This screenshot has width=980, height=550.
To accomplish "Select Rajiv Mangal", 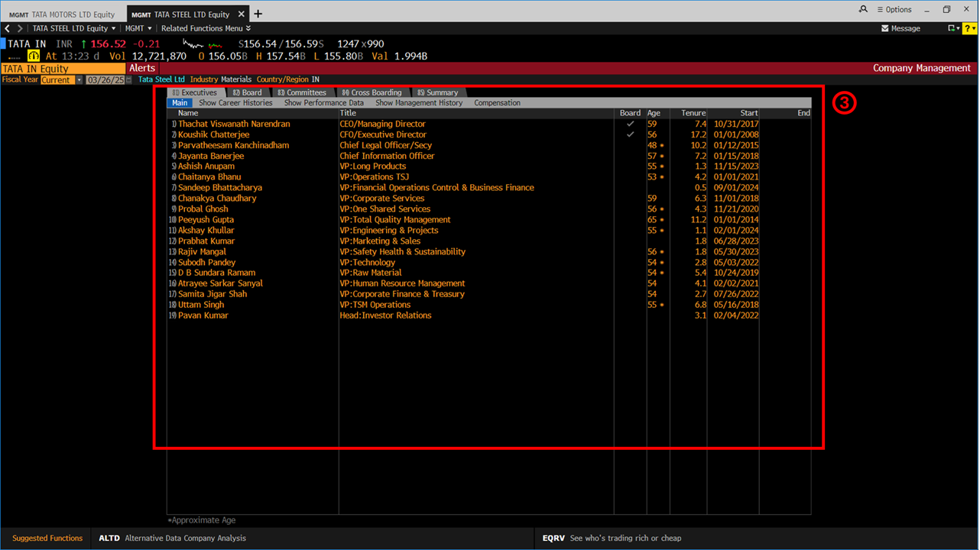I will [x=202, y=252].
